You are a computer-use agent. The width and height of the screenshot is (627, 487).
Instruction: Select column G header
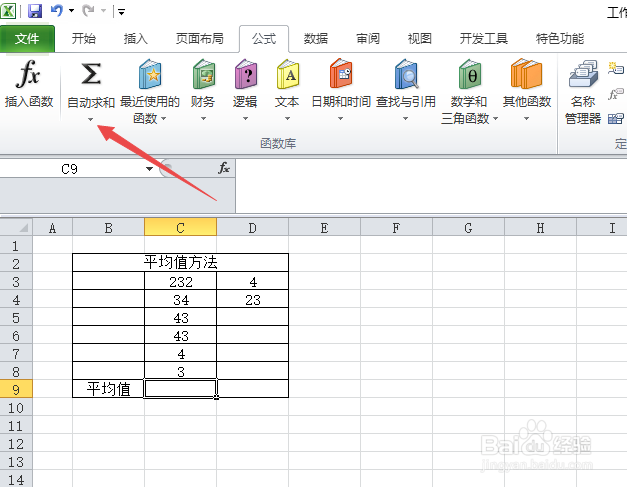468,228
